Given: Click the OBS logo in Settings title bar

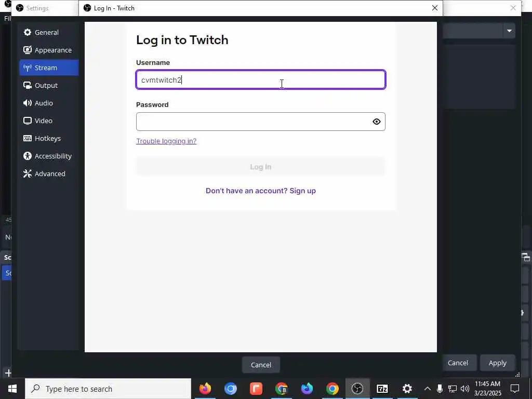Looking at the screenshot, I should (x=20, y=8).
